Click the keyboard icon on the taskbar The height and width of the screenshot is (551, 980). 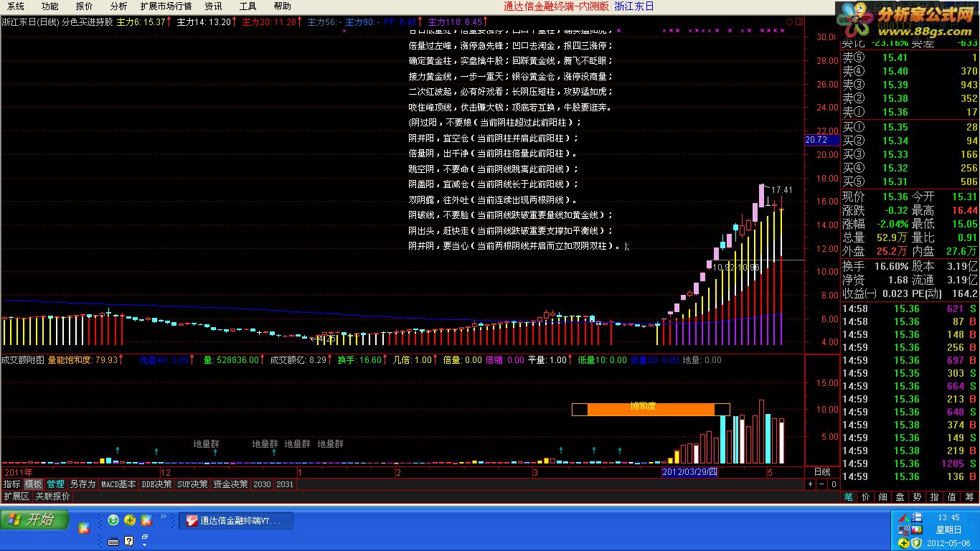pyautogui.click(x=113, y=541)
